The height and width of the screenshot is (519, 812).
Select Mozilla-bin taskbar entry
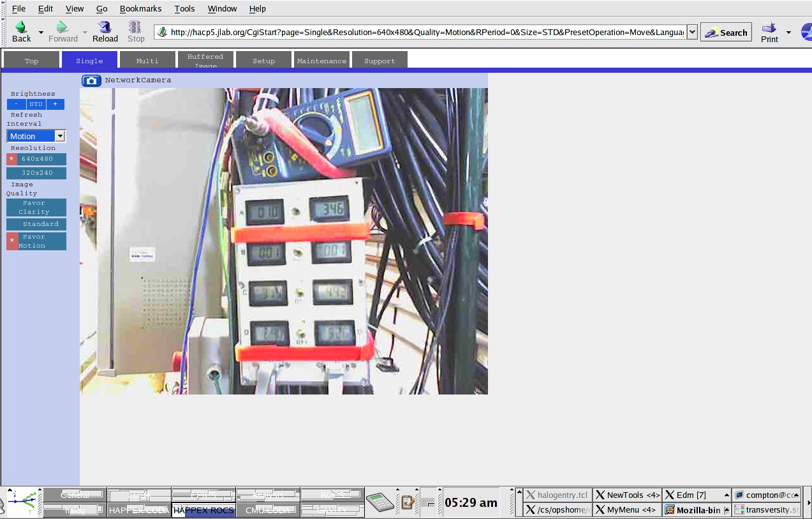[x=697, y=510]
